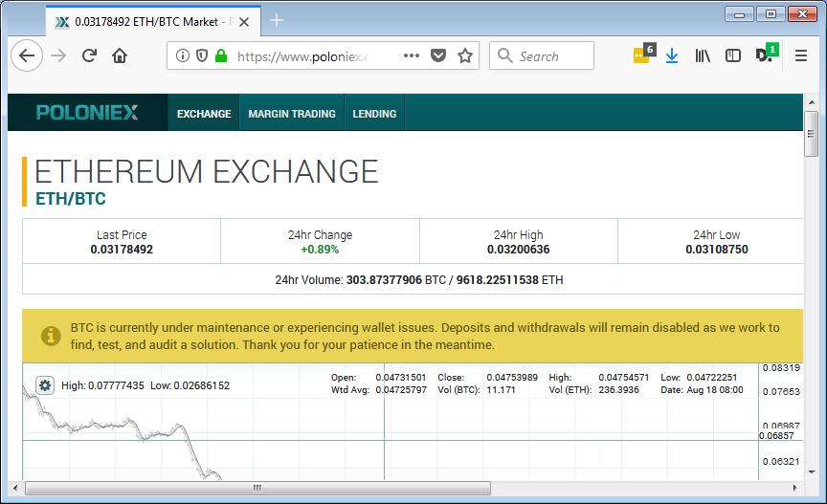The width and height of the screenshot is (827, 504).
Task: Toggle the Firefox sidebar
Action: (x=733, y=55)
